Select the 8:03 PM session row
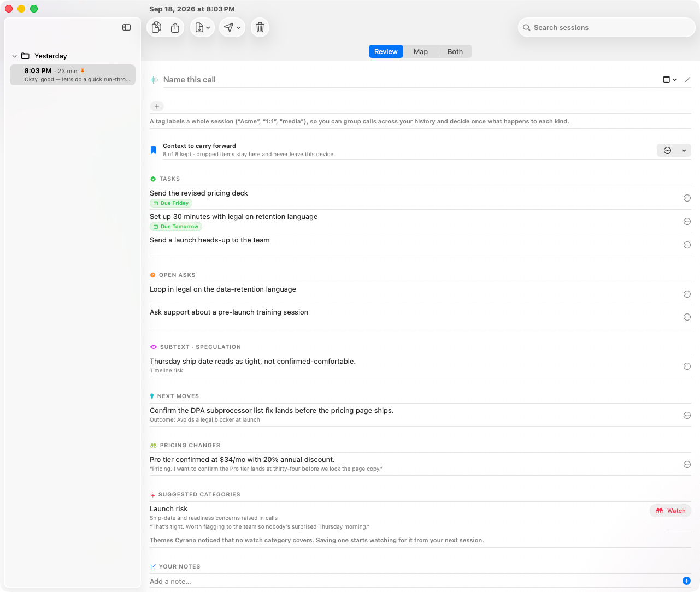The width and height of the screenshot is (700, 592). pyautogui.click(x=73, y=75)
